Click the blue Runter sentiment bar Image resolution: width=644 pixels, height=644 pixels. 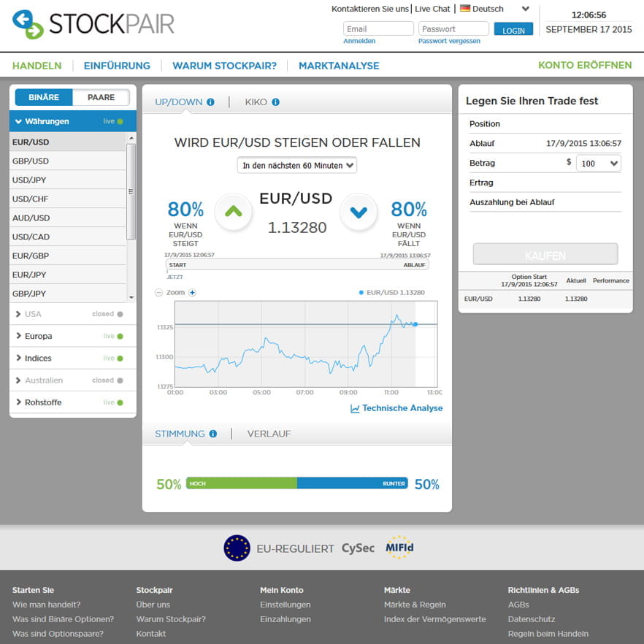(x=352, y=483)
